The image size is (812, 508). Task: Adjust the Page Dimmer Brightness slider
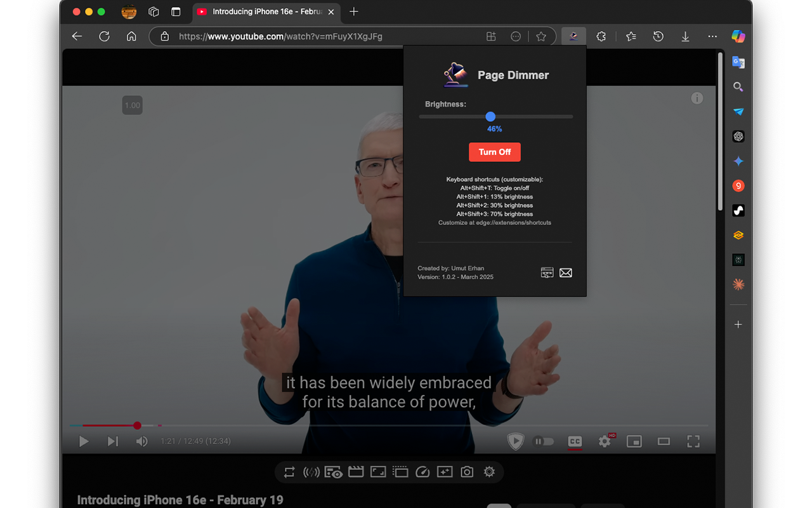pyautogui.click(x=495, y=117)
